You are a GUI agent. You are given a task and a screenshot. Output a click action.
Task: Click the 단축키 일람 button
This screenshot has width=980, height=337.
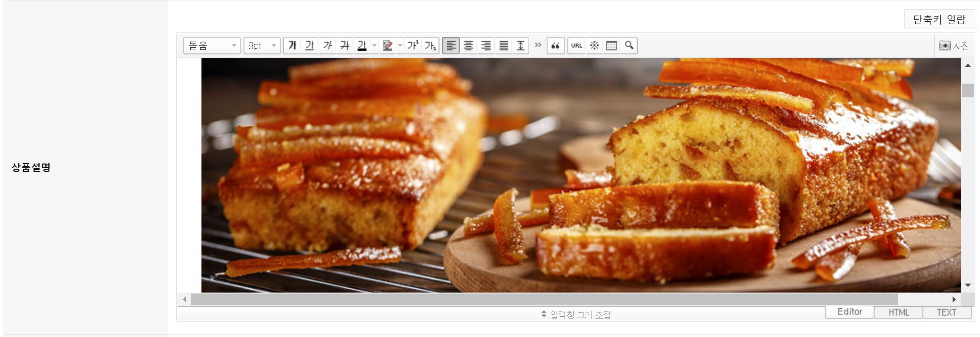(x=939, y=19)
